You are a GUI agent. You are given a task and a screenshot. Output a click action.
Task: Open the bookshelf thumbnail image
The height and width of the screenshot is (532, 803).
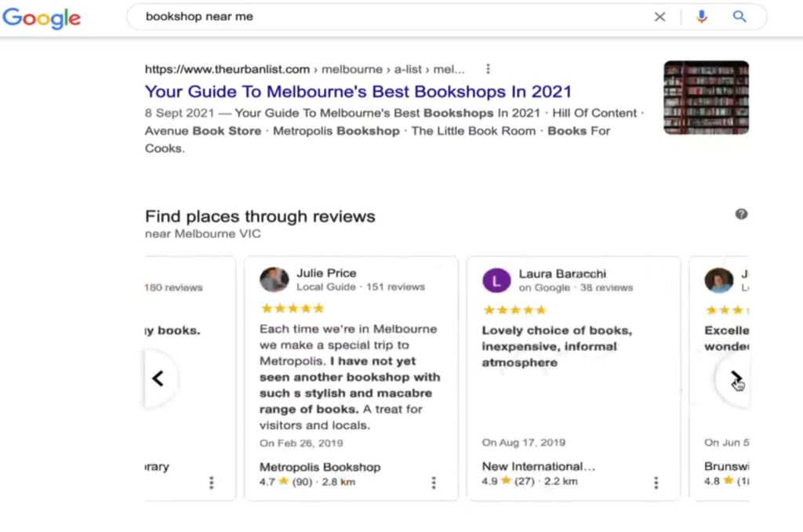coord(707,98)
